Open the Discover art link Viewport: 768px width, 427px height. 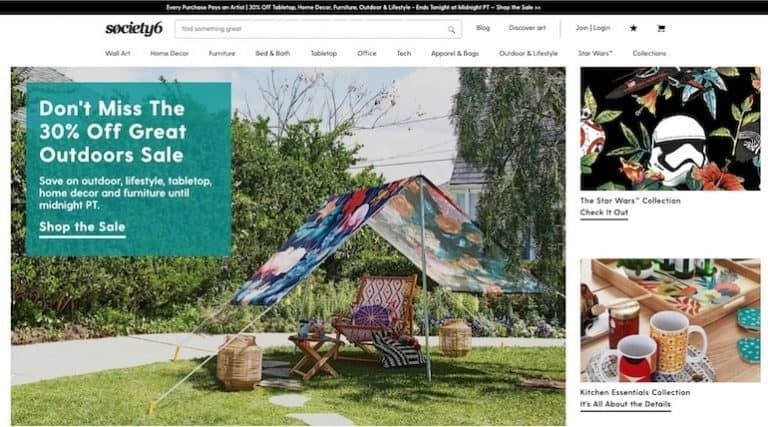point(527,28)
